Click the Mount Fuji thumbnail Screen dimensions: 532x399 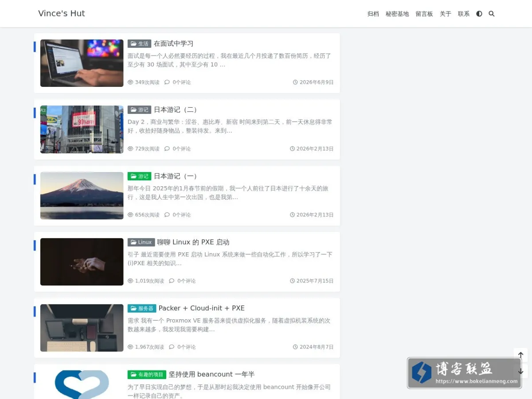tap(82, 196)
